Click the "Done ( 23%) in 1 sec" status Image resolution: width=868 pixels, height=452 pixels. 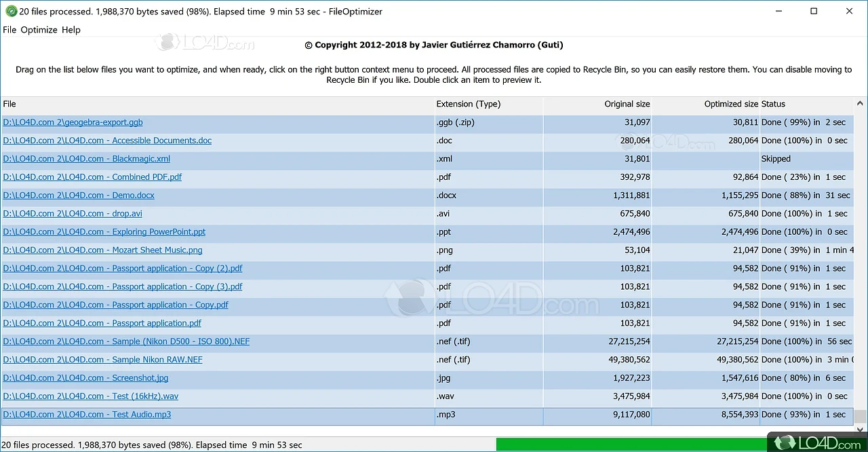coord(804,177)
